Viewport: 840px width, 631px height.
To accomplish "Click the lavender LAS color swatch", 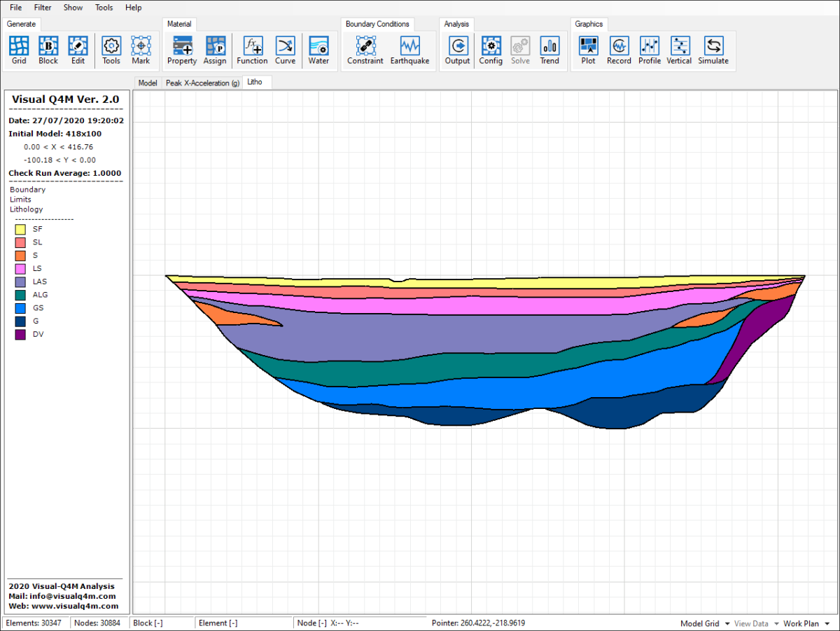I will [20, 282].
